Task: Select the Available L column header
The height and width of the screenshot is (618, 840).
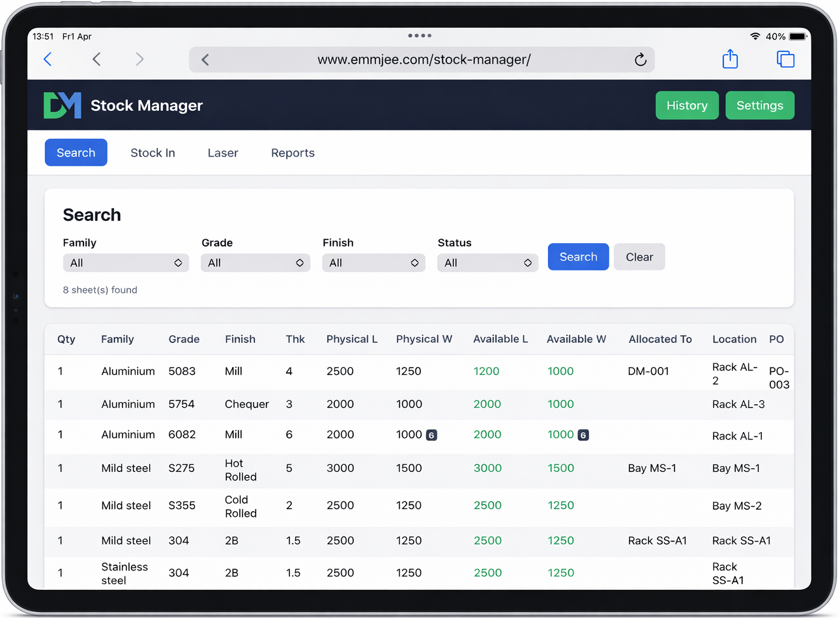Action: point(500,339)
